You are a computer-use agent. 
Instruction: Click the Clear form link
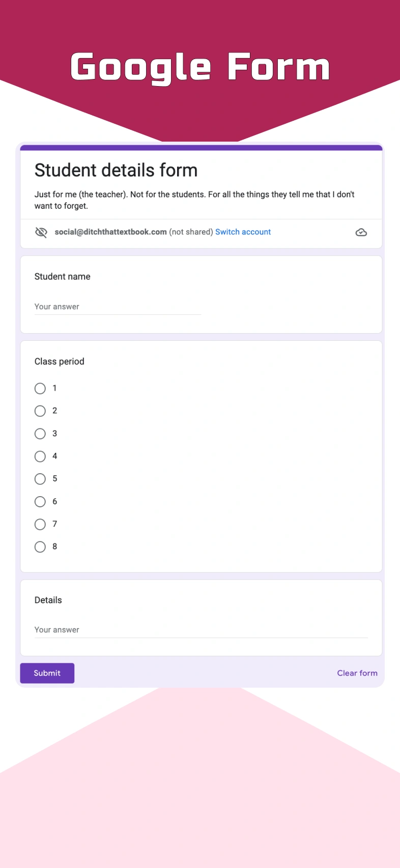357,673
